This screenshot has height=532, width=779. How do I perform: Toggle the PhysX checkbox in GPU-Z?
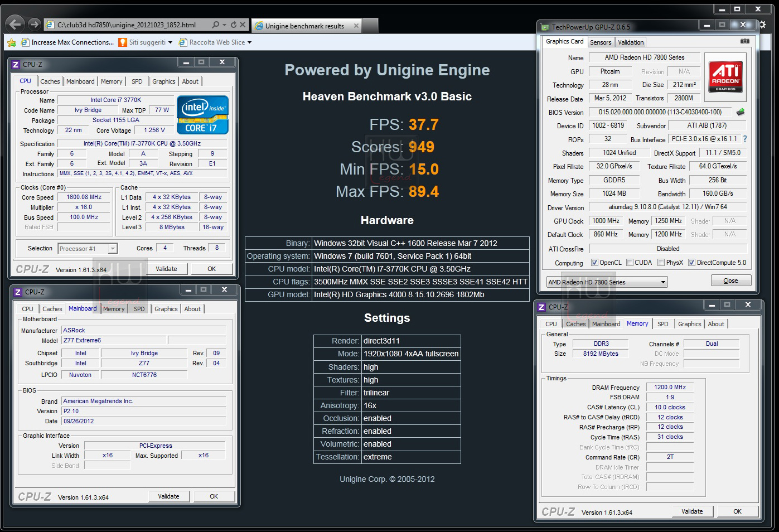661,263
